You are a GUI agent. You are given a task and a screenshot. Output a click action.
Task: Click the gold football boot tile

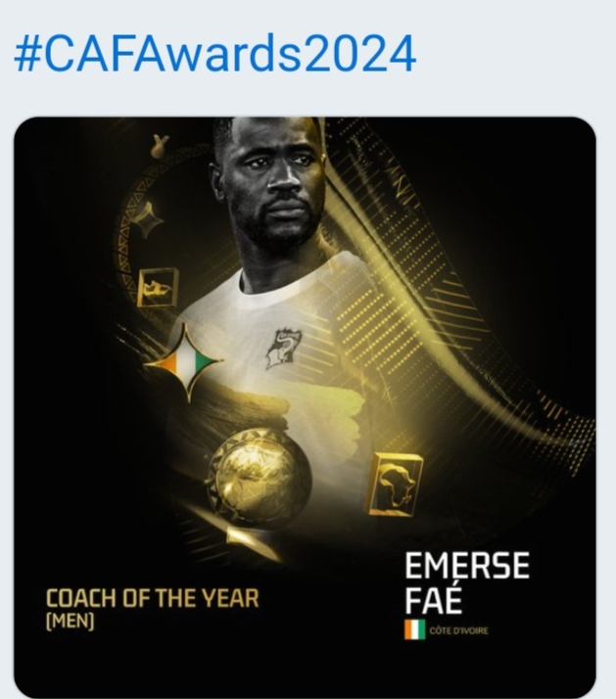tap(157, 288)
